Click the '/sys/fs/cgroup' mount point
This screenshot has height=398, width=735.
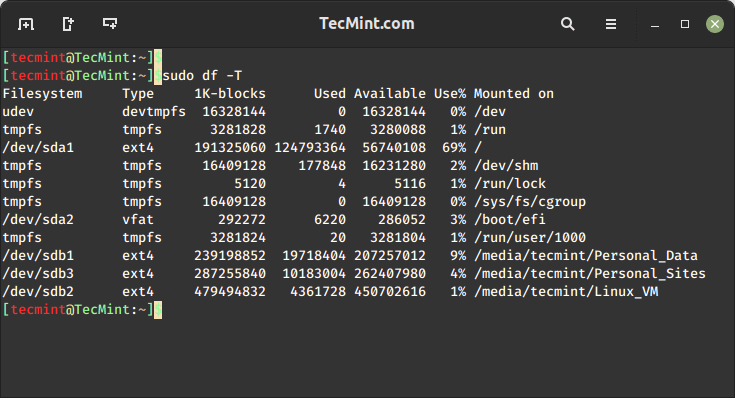pos(530,202)
